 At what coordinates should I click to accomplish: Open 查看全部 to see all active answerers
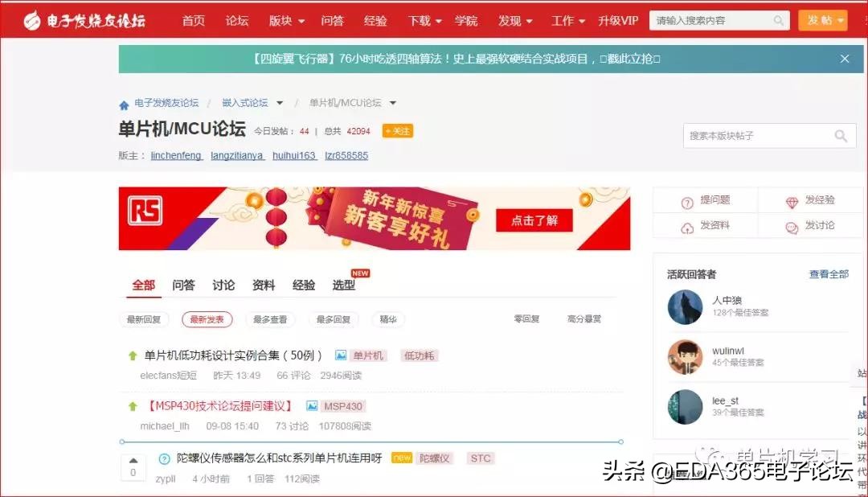829,273
